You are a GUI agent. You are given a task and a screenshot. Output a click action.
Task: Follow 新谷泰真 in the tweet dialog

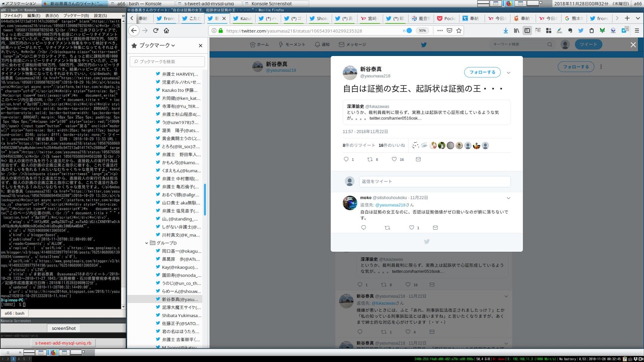(x=482, y=72)
